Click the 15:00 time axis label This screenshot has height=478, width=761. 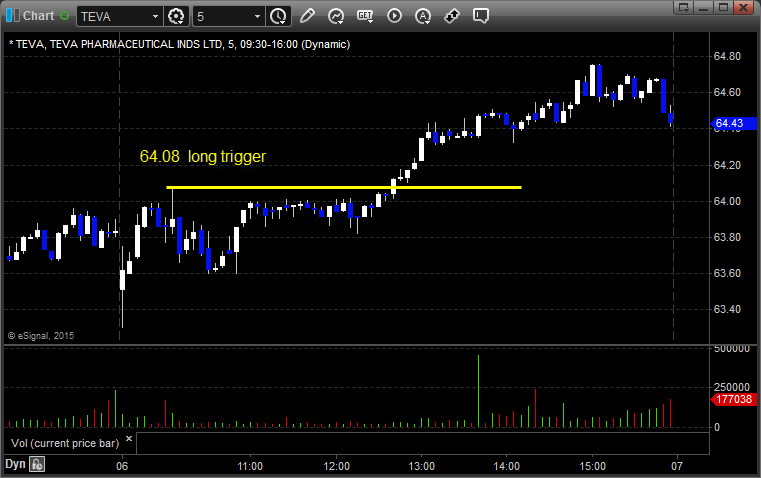[x=592, y=466]
